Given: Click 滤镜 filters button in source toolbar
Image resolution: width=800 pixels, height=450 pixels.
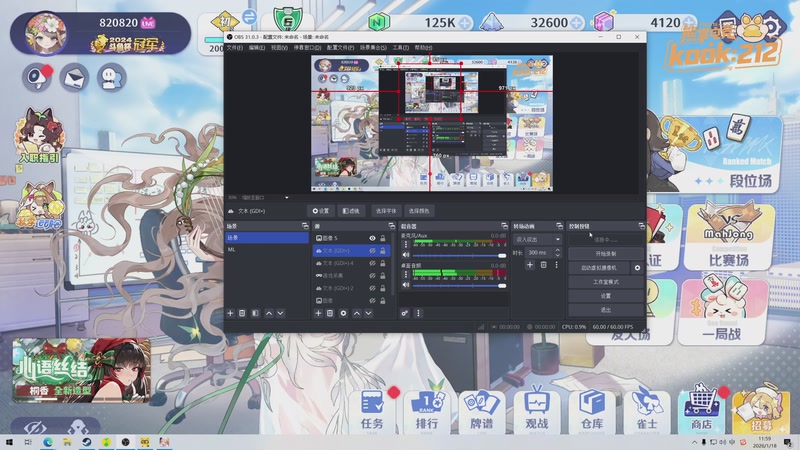Looking at the screenshot, I should 351,211.
